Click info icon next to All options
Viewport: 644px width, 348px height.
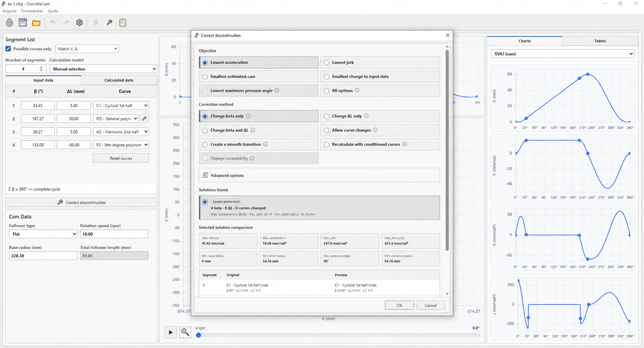[x=357, y=91]
